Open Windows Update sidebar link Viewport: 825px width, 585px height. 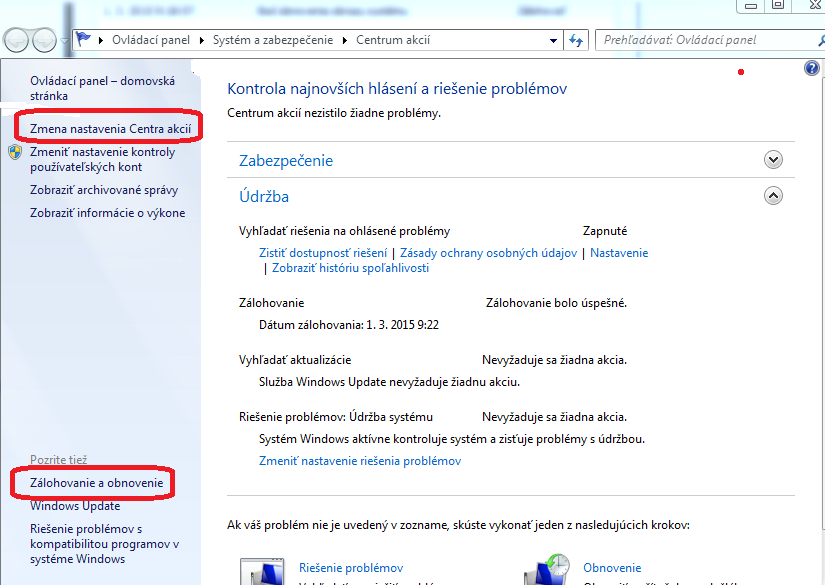click(x=75, y=506)
